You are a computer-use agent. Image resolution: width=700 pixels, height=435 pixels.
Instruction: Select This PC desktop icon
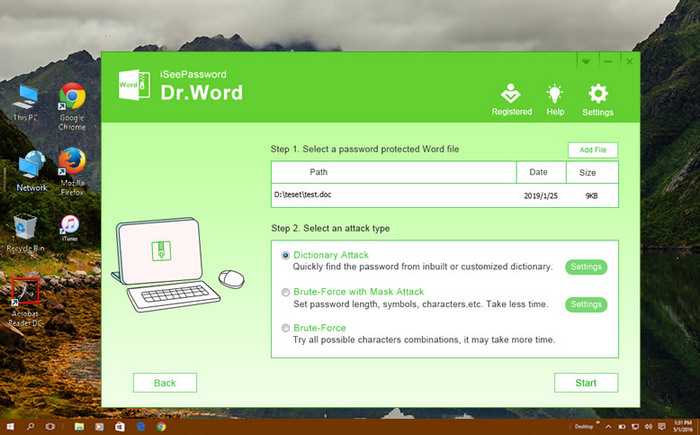(25, 104)
